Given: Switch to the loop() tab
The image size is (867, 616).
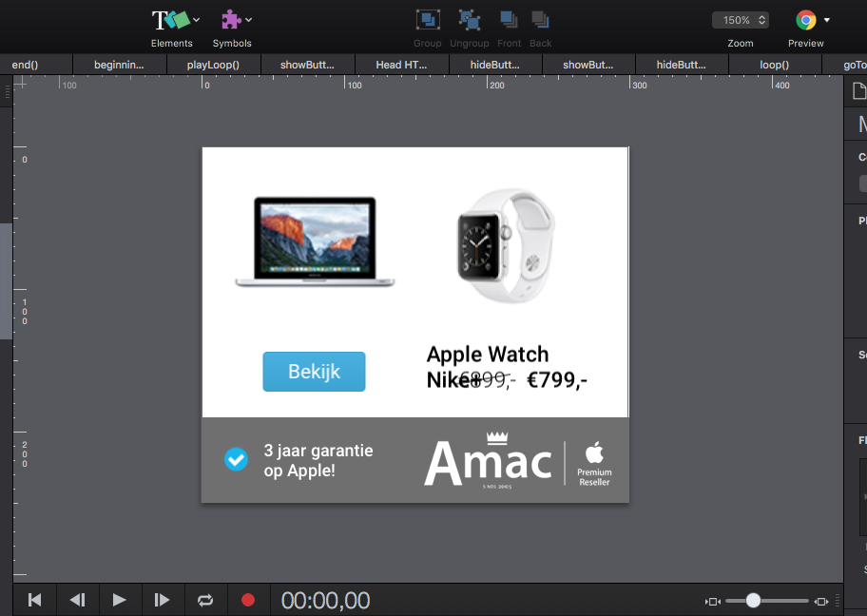Looking at the screenshot, I should click(774, 65).
